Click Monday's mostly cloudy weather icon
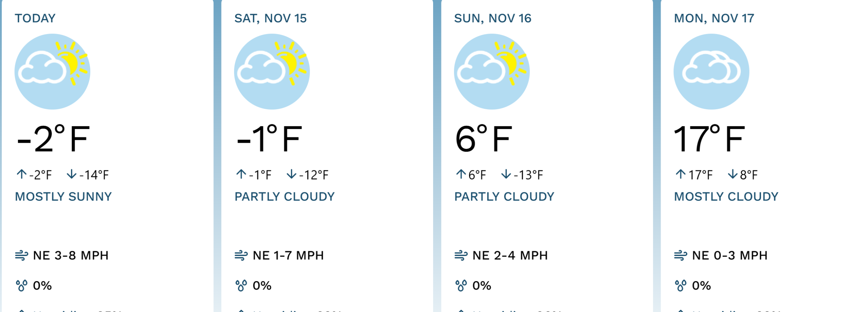 tap(711, 72)
